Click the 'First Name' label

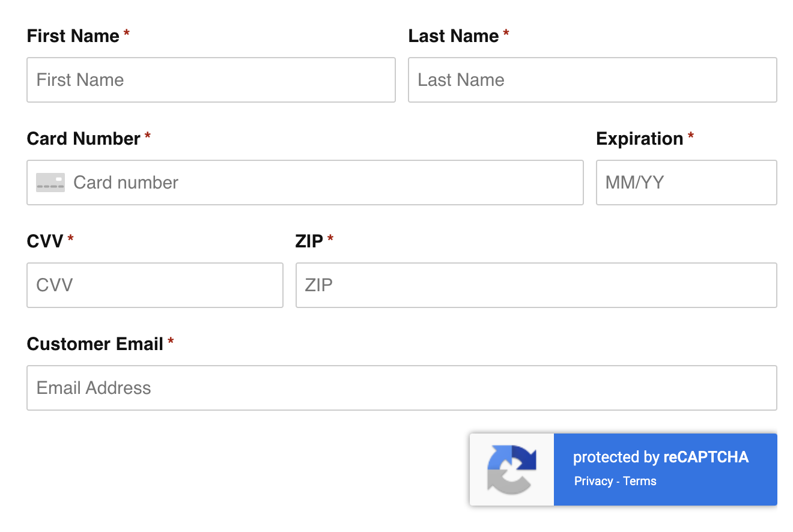tap(73, 36)
